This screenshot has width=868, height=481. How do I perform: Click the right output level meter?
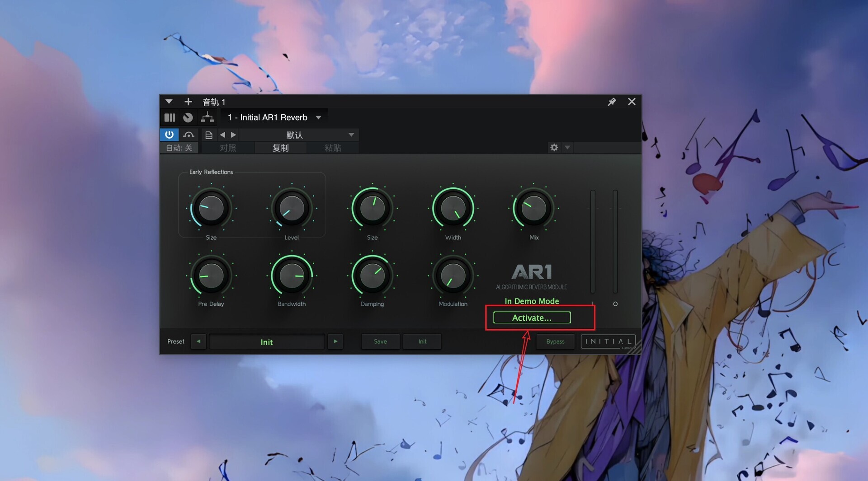[615, 242]
